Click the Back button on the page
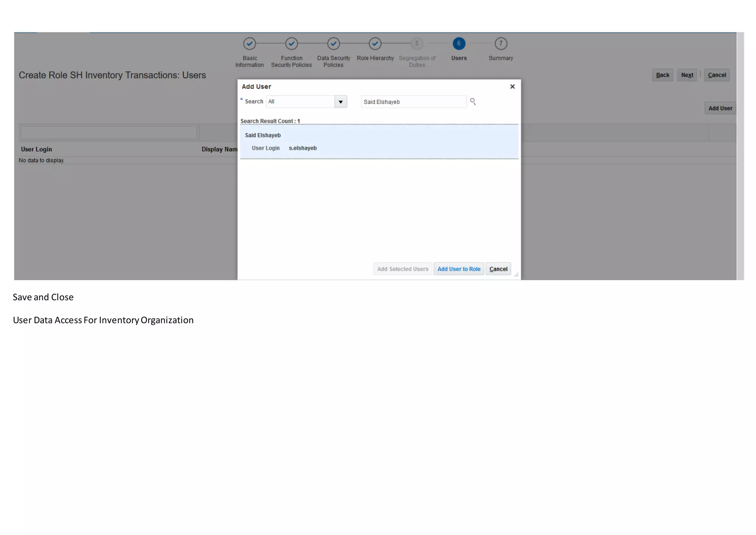 663,75
